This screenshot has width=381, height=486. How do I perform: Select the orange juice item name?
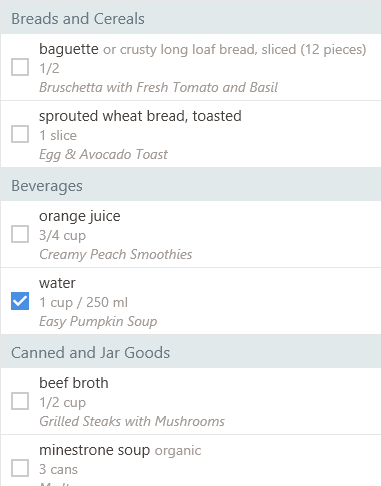point(80,216)
